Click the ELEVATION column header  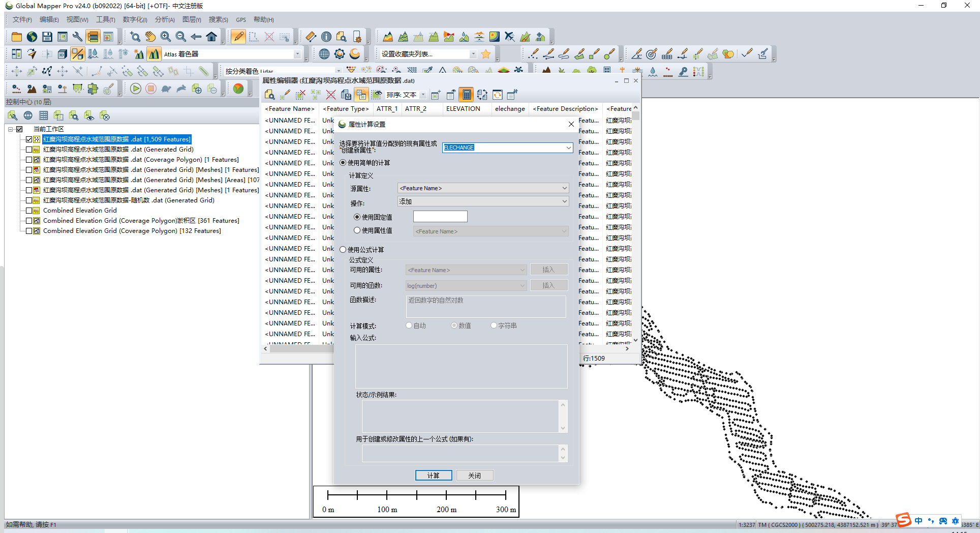[463, 109]
